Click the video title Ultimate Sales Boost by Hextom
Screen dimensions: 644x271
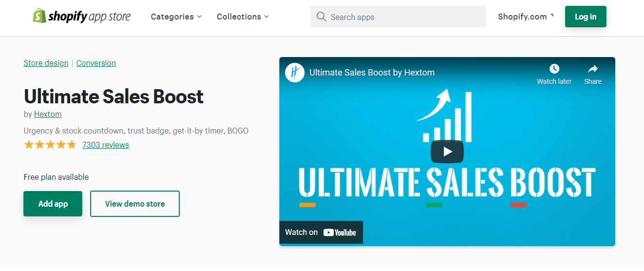pyautogui.click(x=372, y=73)
